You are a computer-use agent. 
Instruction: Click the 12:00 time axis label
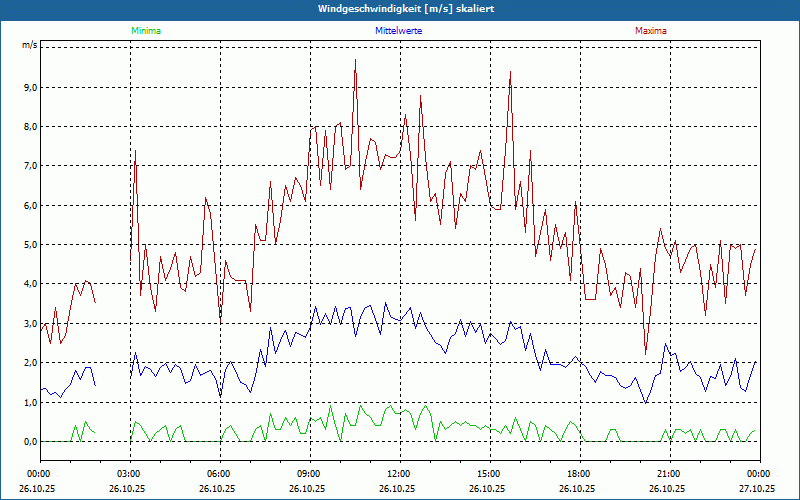pos(400,474)
